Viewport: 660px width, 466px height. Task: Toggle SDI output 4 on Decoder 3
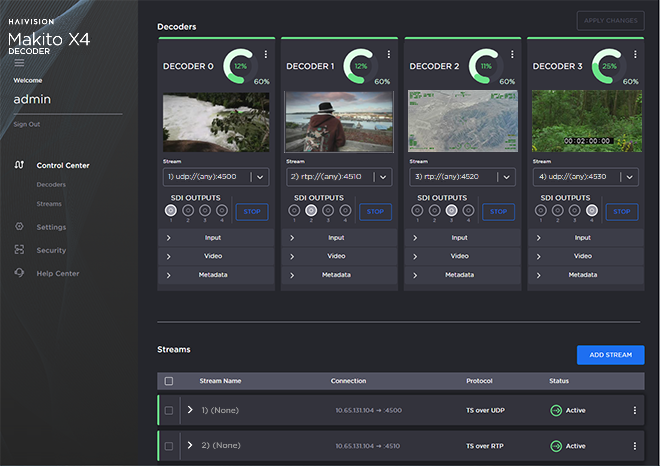pos(592,211)
